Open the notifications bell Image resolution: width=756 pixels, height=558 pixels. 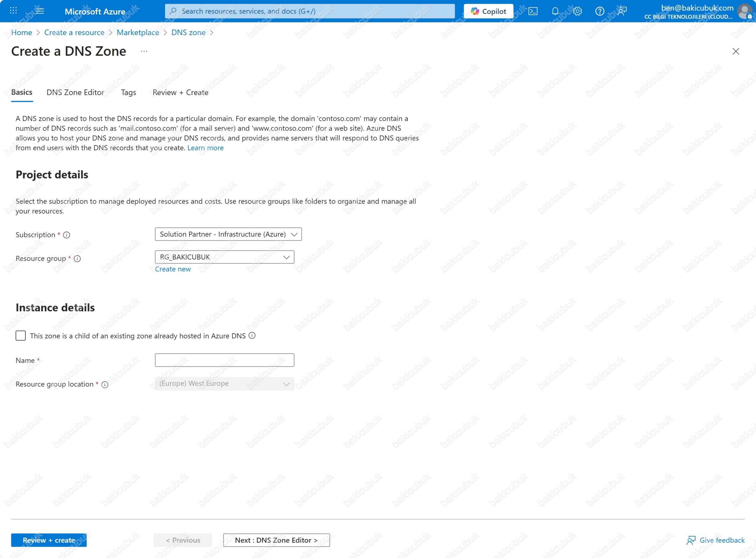tap(555, 11)
